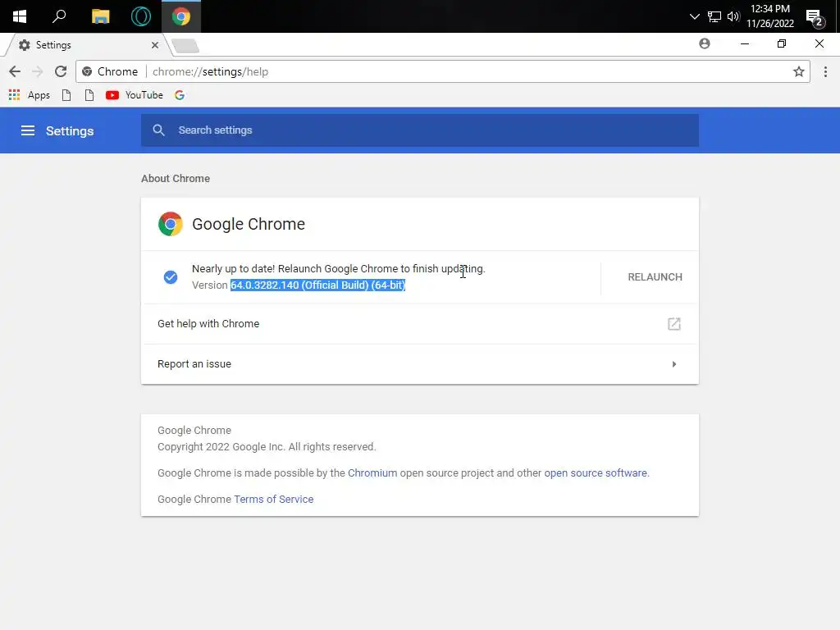Open the Chromium project link
Image resolution: width=840 pixels, height=630 pixels.
click(372, 473)
